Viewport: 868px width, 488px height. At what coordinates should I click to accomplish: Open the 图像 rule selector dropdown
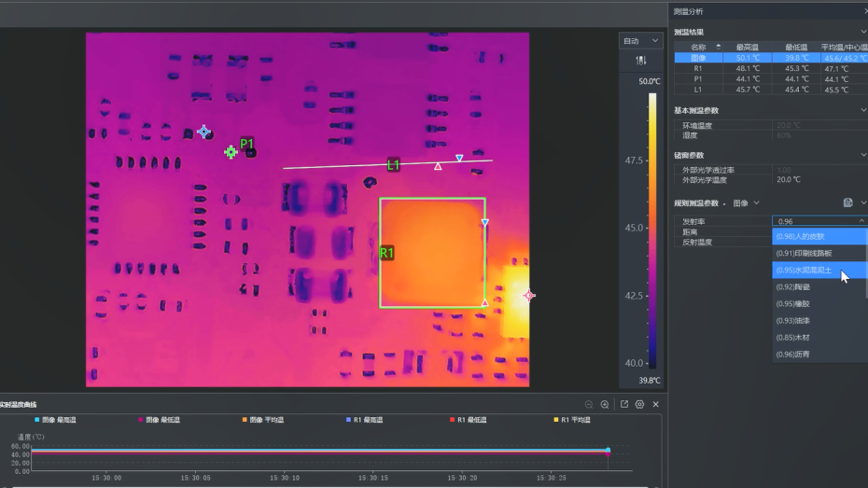click(747, 203)
